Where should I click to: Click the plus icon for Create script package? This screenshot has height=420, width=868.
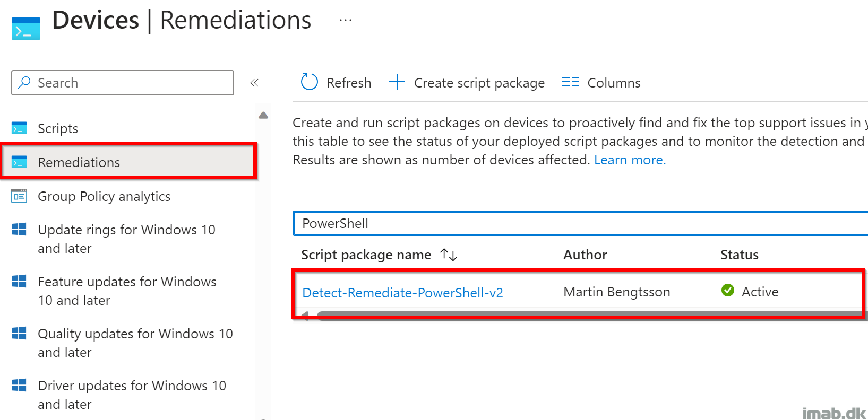coord(397,82)
